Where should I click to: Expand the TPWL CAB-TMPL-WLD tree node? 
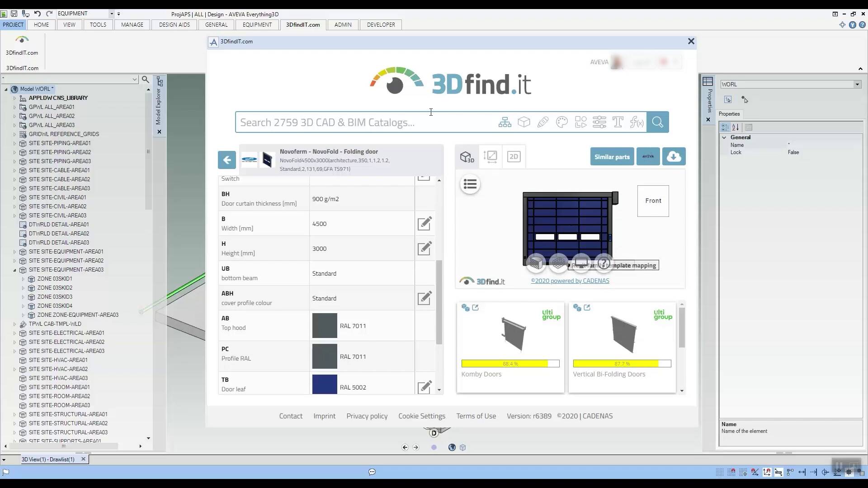[14, 324]
